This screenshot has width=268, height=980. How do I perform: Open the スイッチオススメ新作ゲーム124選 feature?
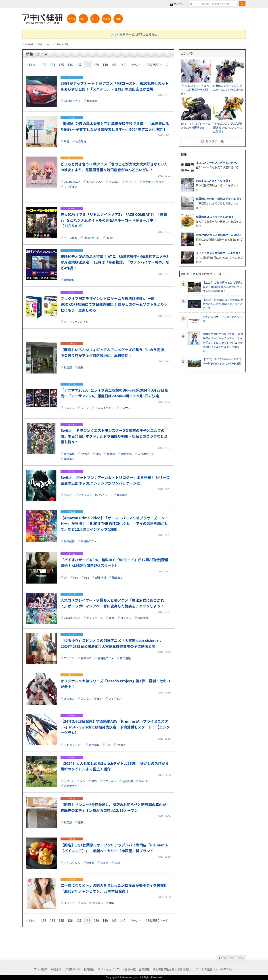[218, 253]
